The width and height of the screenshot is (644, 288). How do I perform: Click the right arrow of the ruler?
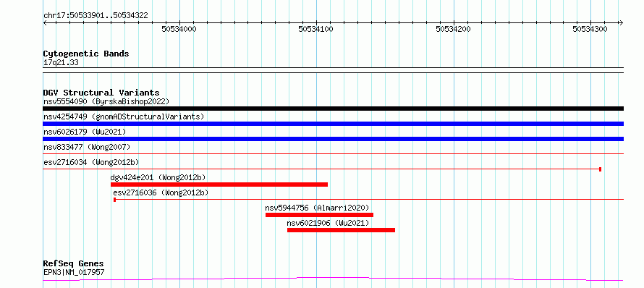pos(621,23)
